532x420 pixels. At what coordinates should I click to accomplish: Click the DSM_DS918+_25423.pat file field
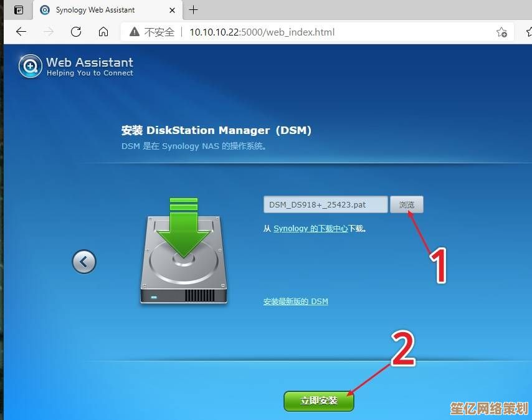(x=325, y=204)
